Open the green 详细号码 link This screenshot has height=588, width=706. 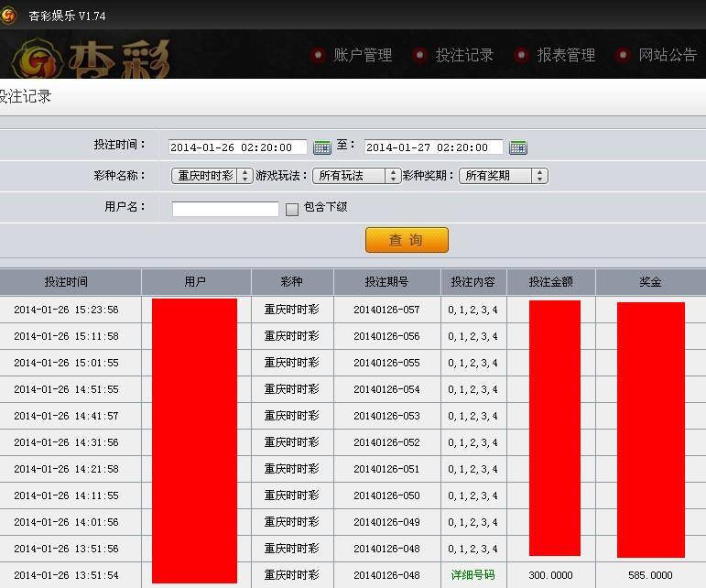[x=472, y=575]
